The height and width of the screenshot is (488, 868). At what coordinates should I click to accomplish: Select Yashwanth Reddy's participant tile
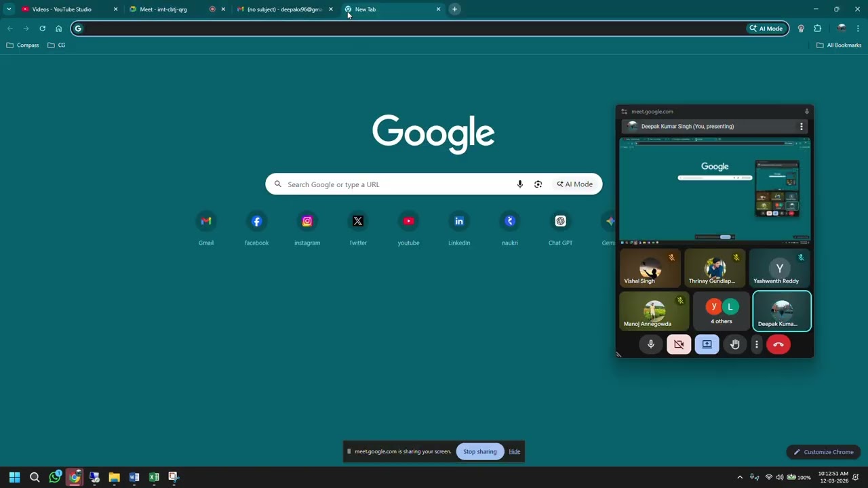coord(779,268)
